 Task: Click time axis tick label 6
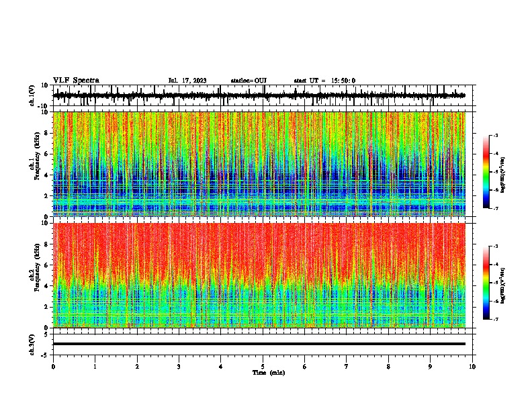click(305, 366)
